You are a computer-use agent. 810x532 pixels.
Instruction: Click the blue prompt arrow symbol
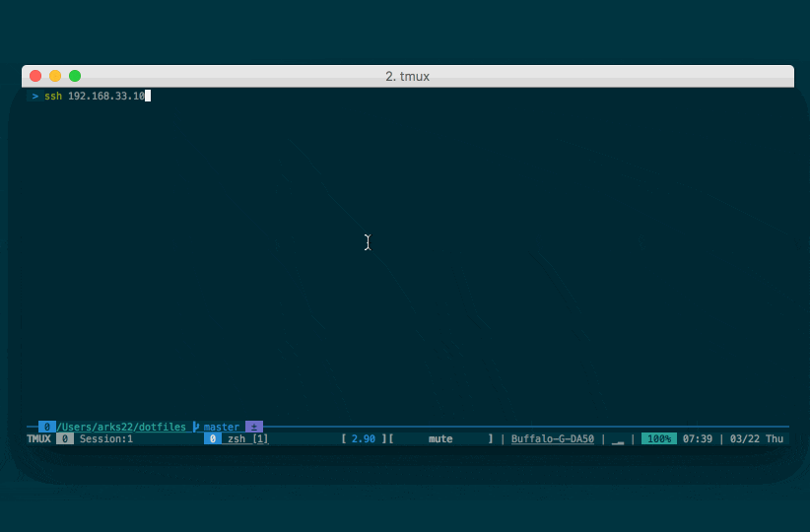pyautogui.click(x=35, y=97)
